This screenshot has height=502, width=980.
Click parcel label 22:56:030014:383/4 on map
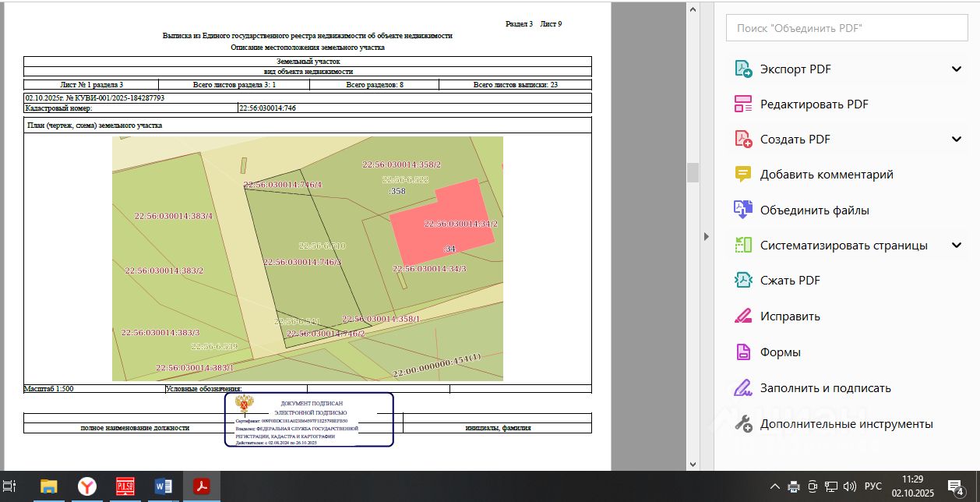[174, 216]
